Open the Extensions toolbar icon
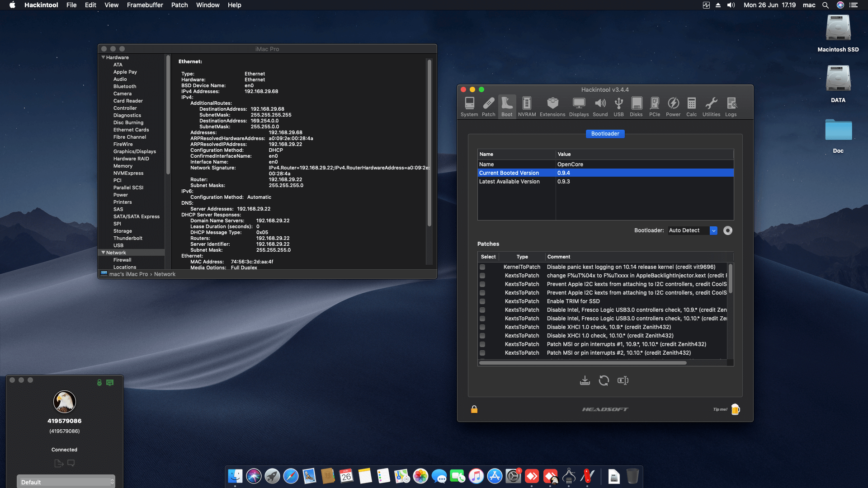868x488 pixels. point(552,107)
